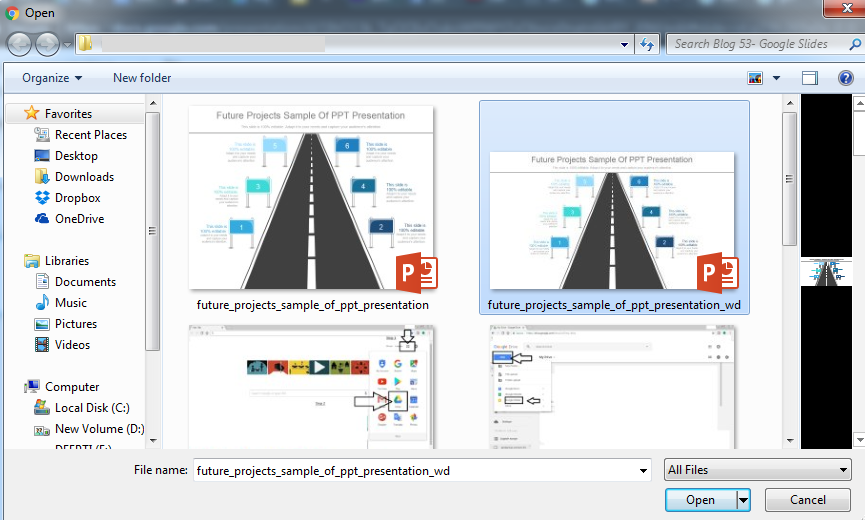The height and width of the screenshot is (520, 865).
Task: Select Computer in navigation pane
Action: point(72,387)
